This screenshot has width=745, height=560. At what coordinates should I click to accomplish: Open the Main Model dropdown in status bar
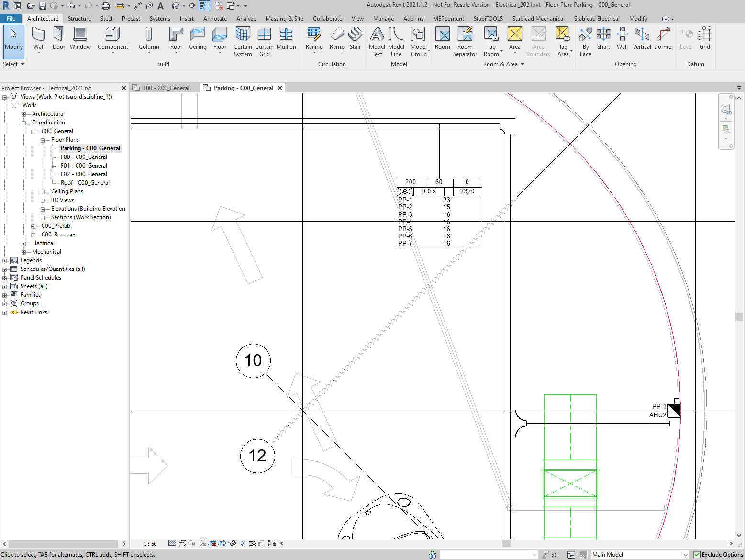pos(686,554)
